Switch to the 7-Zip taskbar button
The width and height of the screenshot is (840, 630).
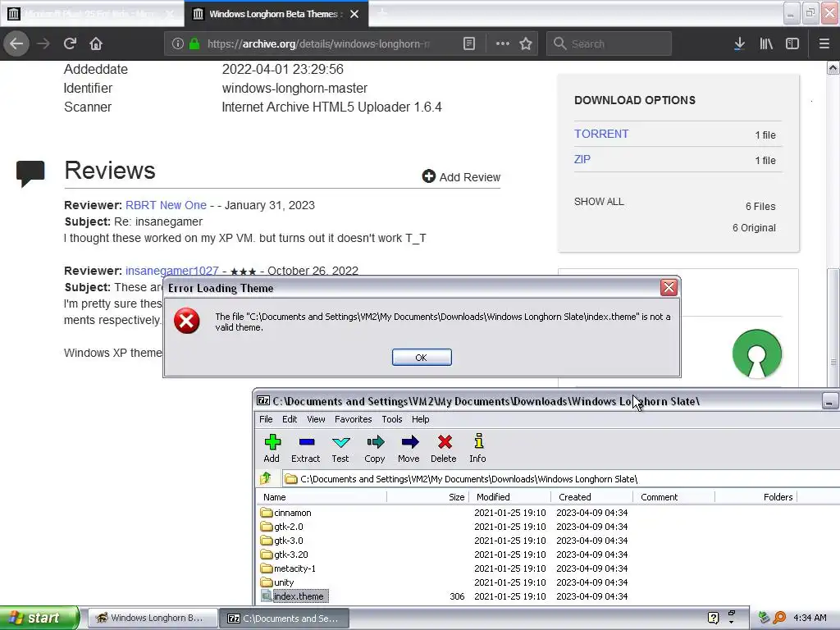pos(285,619)
